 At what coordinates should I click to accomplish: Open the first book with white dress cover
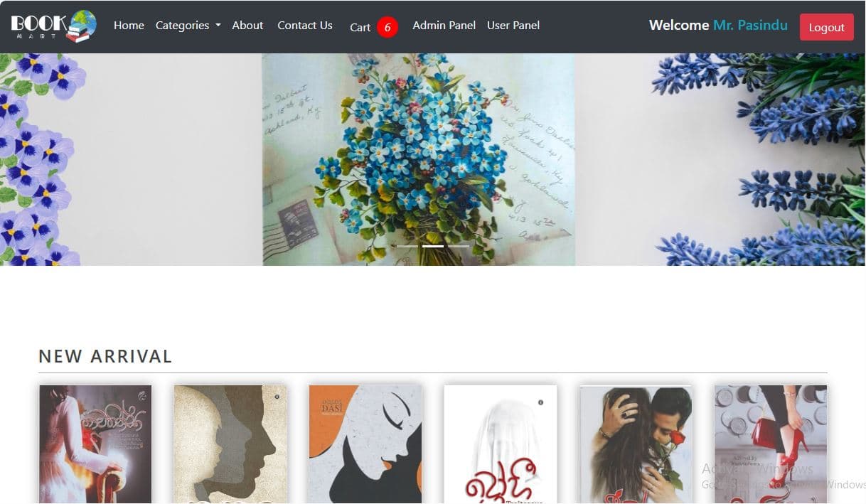[x=95, y=444]
